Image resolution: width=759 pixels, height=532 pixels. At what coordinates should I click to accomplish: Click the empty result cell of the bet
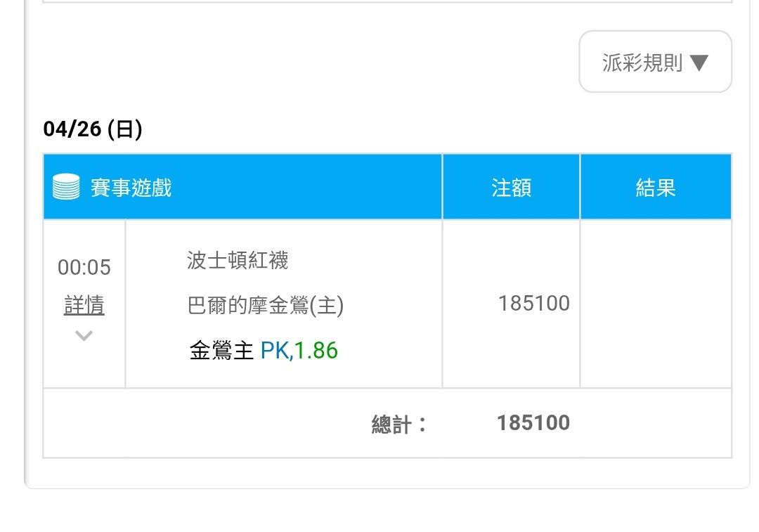coord(655,304)
